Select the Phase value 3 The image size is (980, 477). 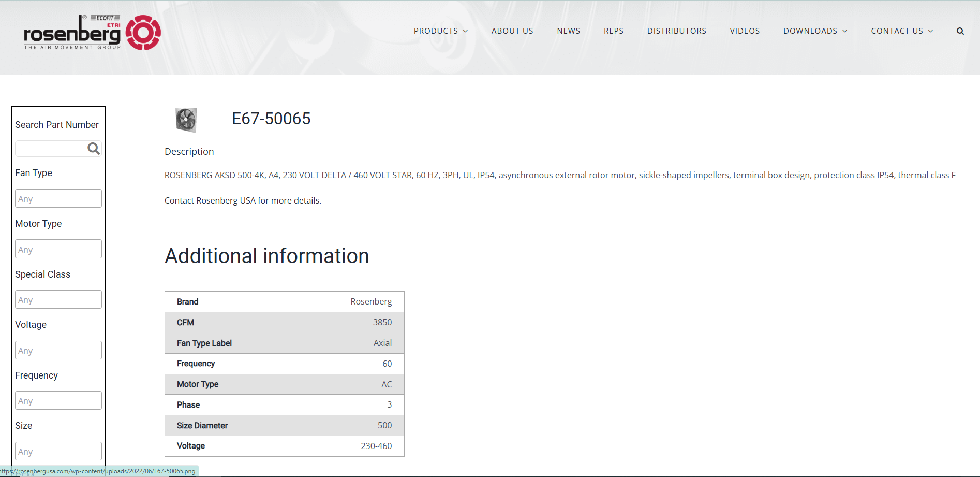point(390,405)
